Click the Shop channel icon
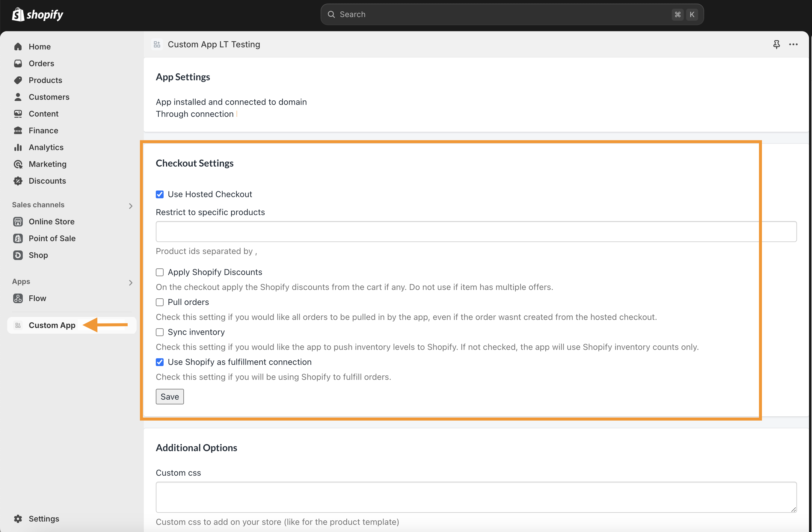 pyautogui.click(x=18, y=255)
